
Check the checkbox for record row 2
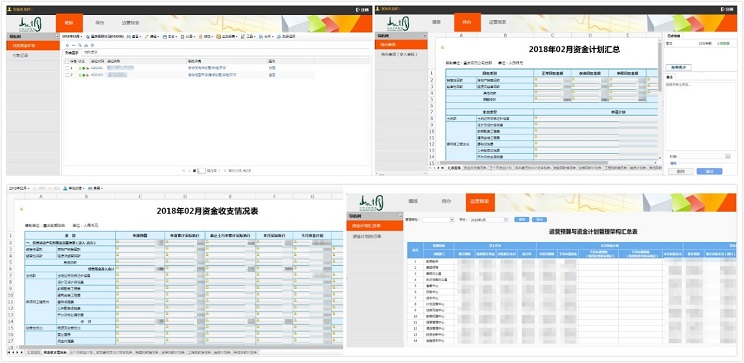pos(67,75)
